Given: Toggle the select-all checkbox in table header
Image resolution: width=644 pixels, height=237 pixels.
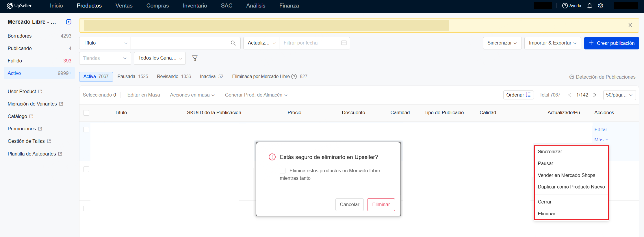Looking at the screenshot, I should [x=86, y=113].
